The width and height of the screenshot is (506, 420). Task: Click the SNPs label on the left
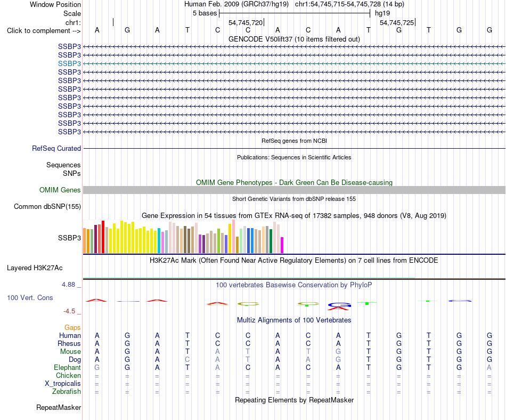tap(72, 173)
